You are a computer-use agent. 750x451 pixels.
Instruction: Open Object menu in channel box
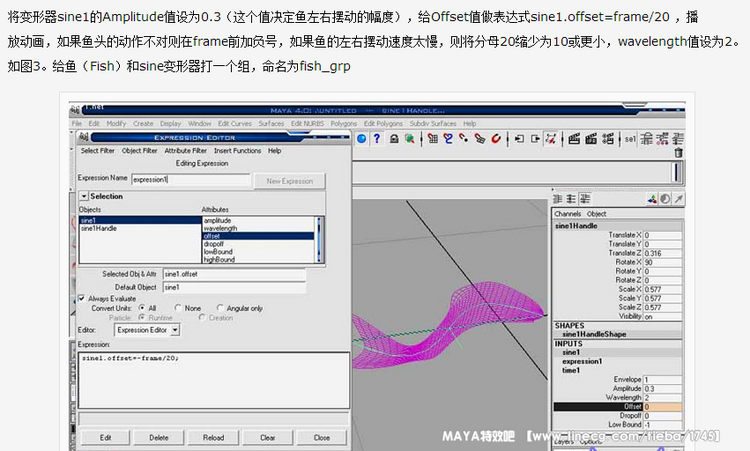[596, 214]
